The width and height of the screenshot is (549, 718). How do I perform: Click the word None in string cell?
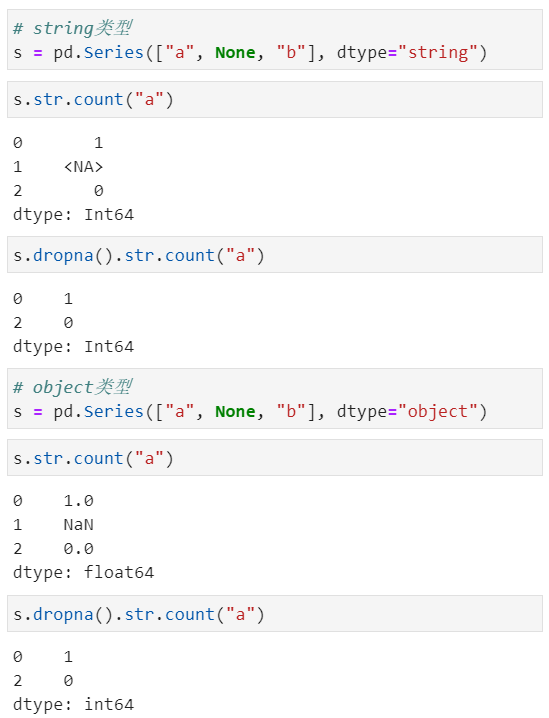tap(235, 52)
